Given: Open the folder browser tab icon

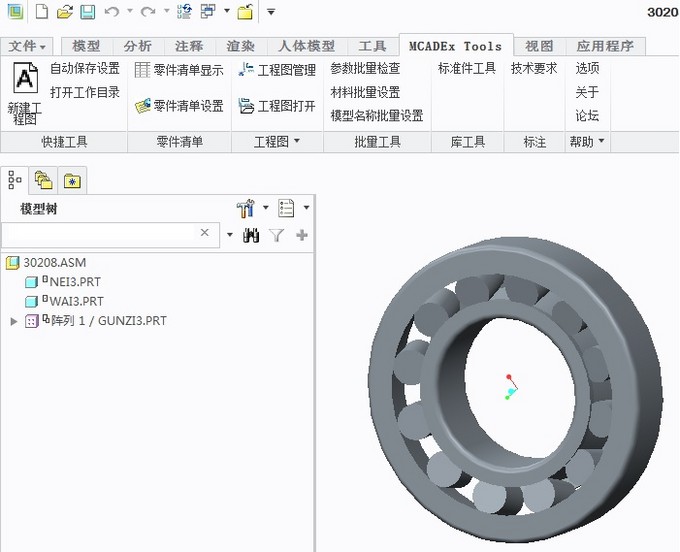Looking at the screenshot, I should tap(43, 180).
